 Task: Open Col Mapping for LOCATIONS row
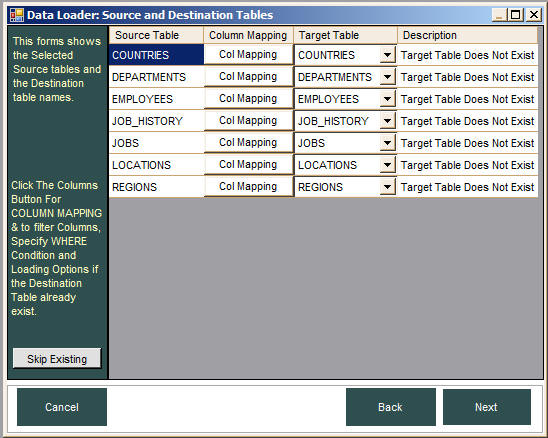248,165
